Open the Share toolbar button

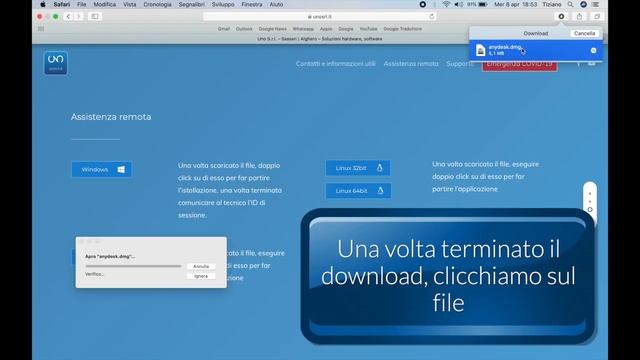(x=579, y=16)
